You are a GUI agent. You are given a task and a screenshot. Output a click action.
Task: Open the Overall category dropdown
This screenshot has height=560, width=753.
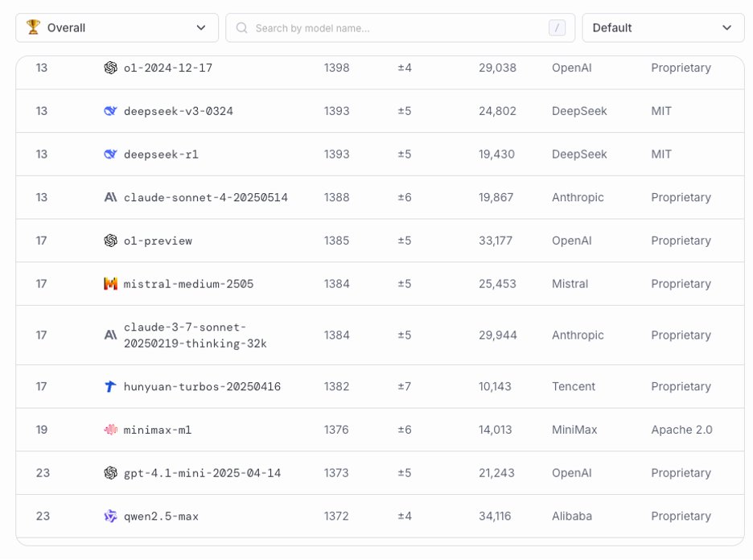pyautogui.click(x=117, y=28)
